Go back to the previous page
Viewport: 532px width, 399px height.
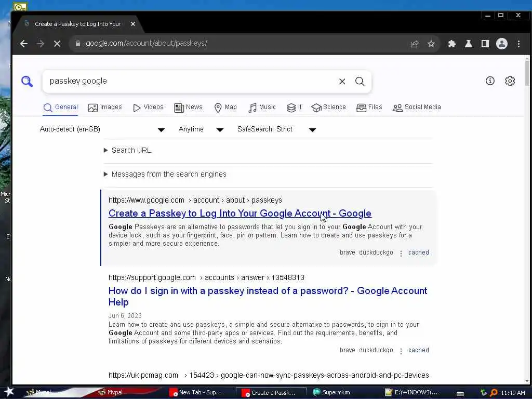click(24, 44)
